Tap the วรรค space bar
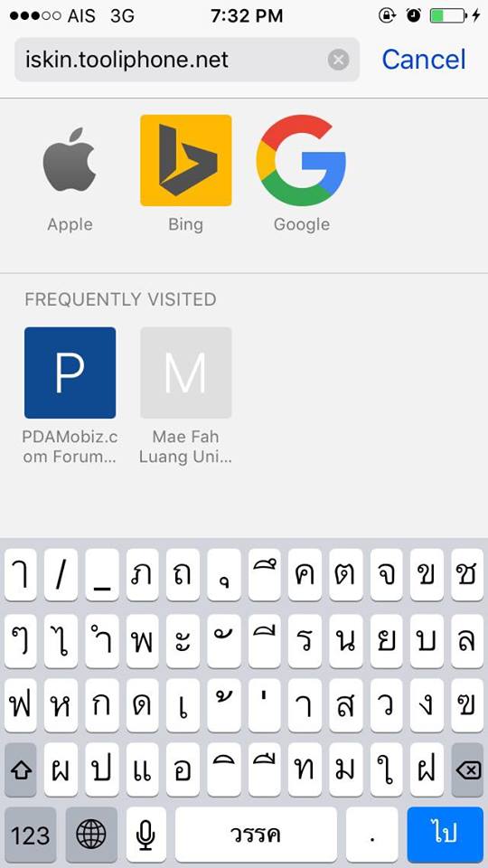The height and width of the screenshot is (868, 488). click(256, 835)
